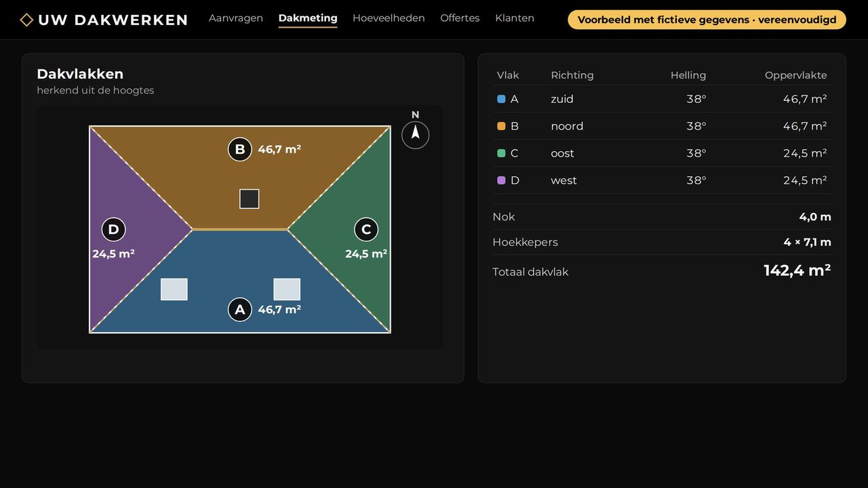Click the 38° slope in row A

coord(696,99)
